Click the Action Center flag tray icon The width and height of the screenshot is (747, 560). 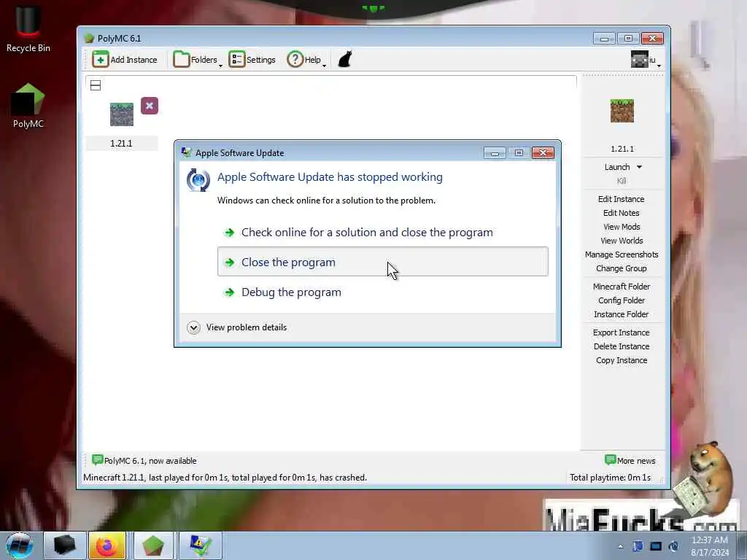[x=638, y=546]
